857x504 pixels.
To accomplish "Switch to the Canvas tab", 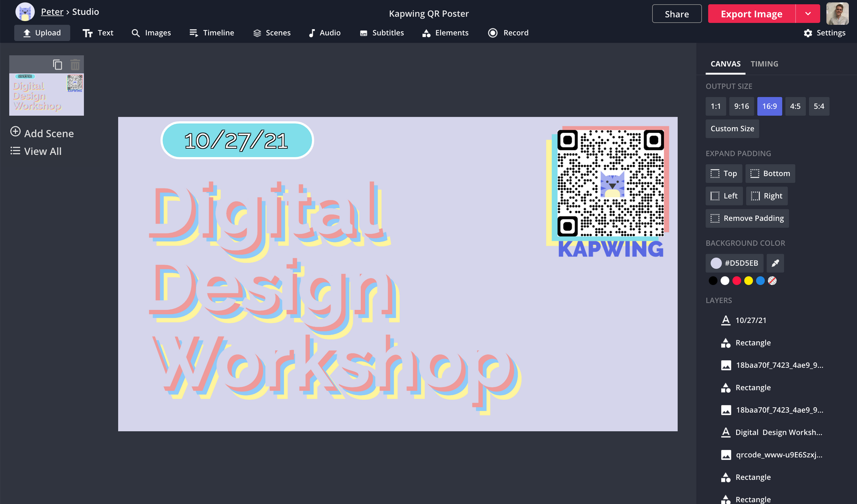I will 725,63.
